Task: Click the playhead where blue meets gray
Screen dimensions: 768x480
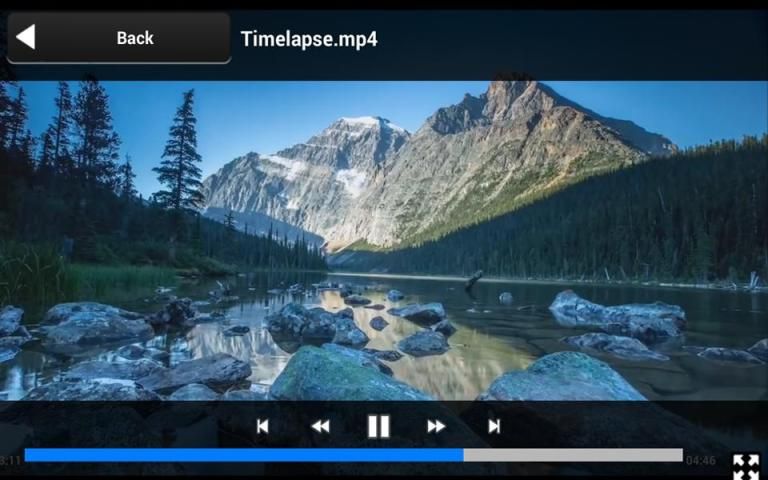Action: click(x=464, y=455)
